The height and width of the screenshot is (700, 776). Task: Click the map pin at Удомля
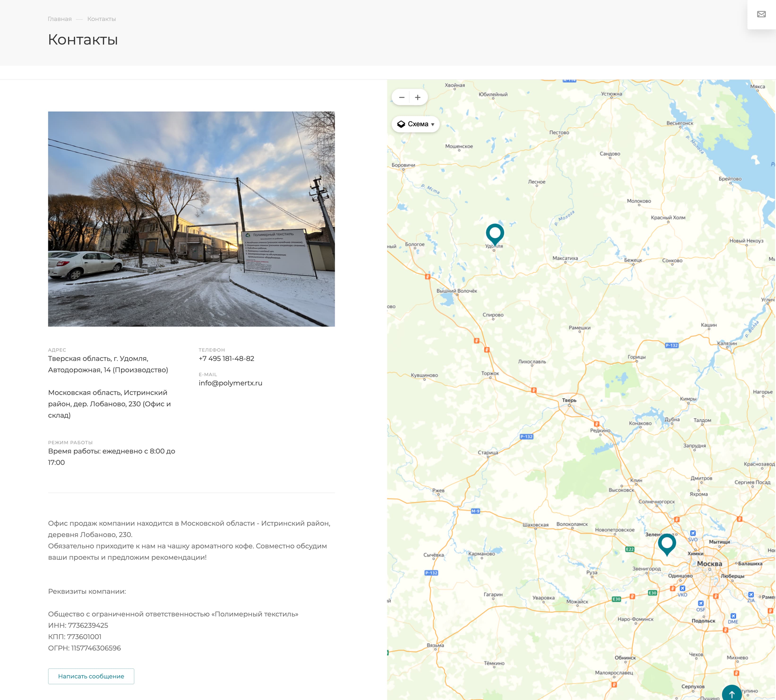[x=494, y=233]
